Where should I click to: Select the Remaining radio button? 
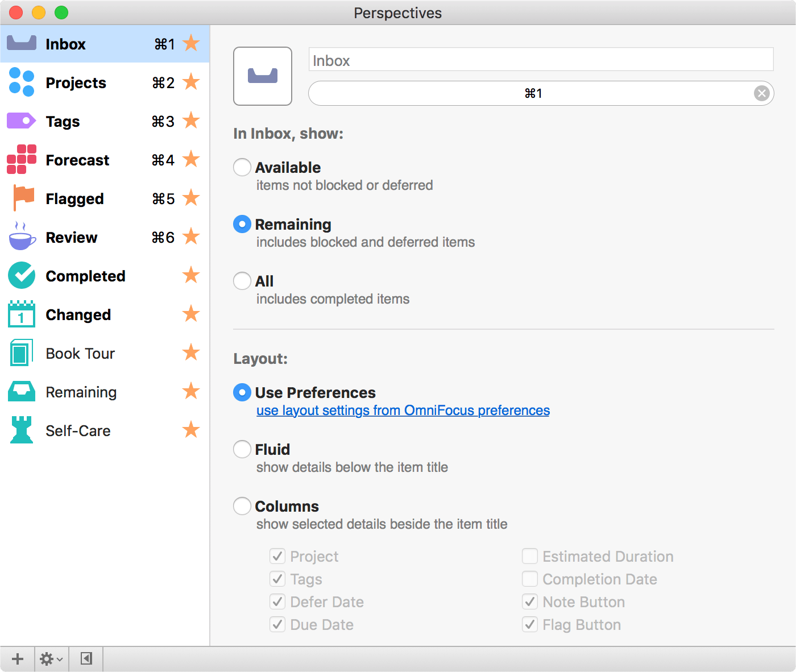[242, 224]
